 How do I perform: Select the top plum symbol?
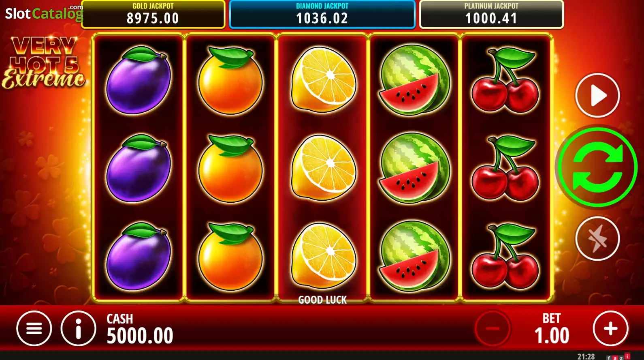coord(139,80)
